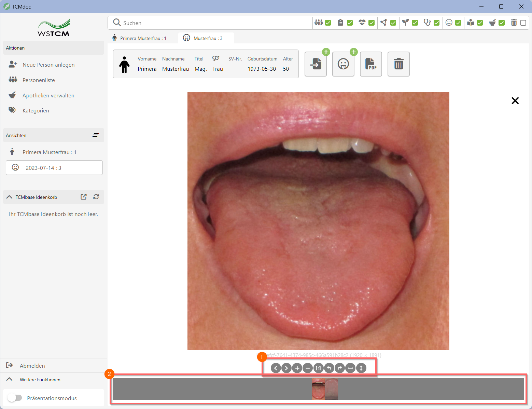Screen dimensions: 532x409
Task: Flip the image horizontally
Action: (350, 368)
